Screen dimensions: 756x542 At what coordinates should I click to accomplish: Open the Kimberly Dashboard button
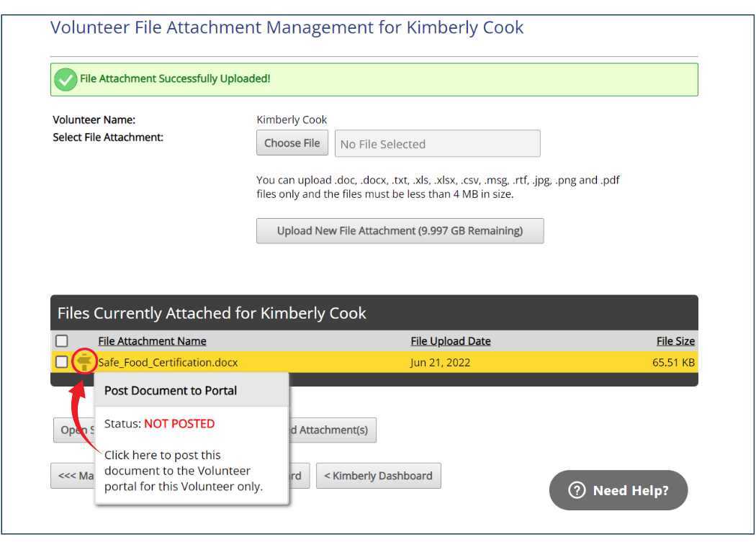[379, 476]
